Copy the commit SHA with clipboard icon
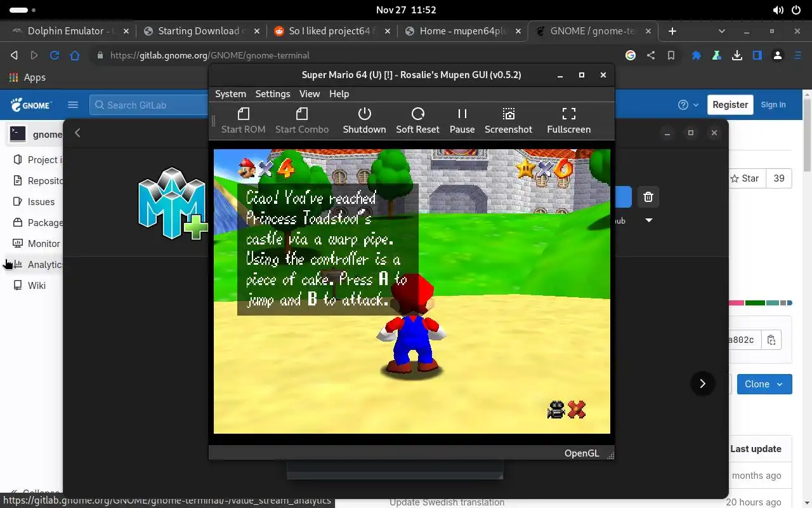 point(771,340)
